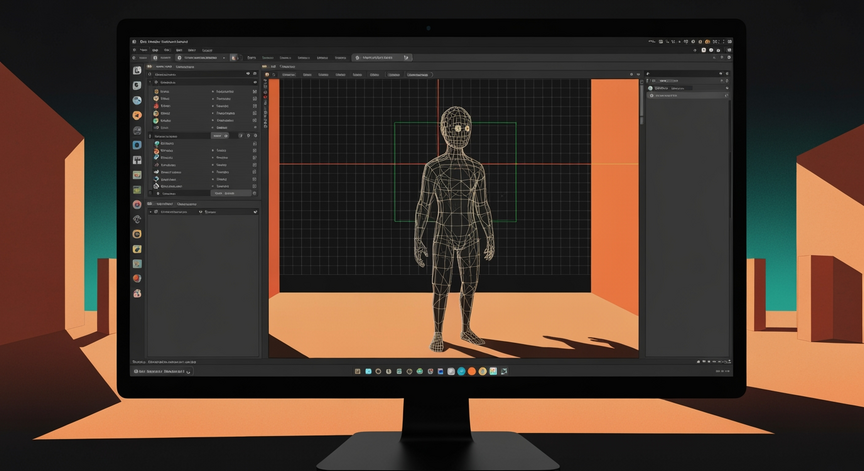
Task: Click the blue globe icon in left sidebar
Action: pyautogui.click(x=137, y=100)
